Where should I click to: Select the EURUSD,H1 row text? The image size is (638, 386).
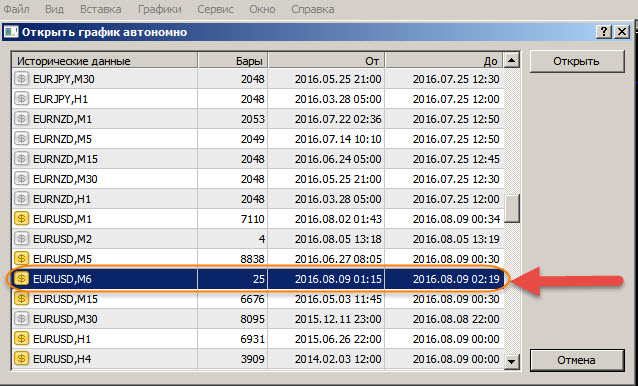[x=62, y=339]
